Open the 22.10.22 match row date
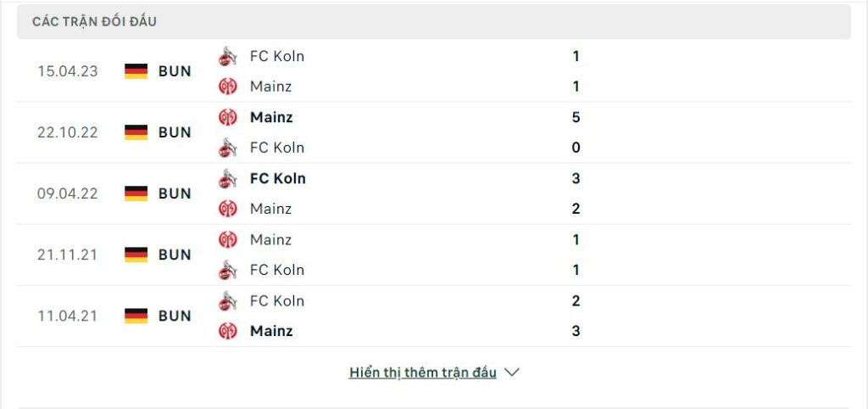 pos(68,132)
